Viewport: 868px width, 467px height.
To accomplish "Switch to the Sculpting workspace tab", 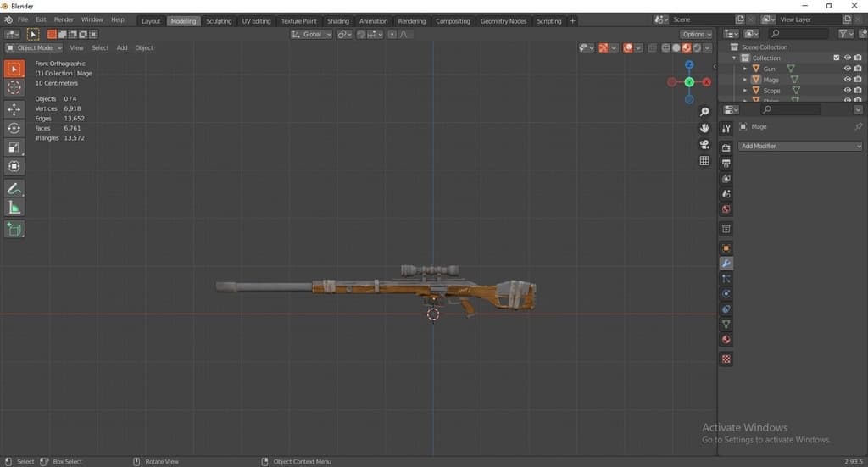I will [219, 20].
